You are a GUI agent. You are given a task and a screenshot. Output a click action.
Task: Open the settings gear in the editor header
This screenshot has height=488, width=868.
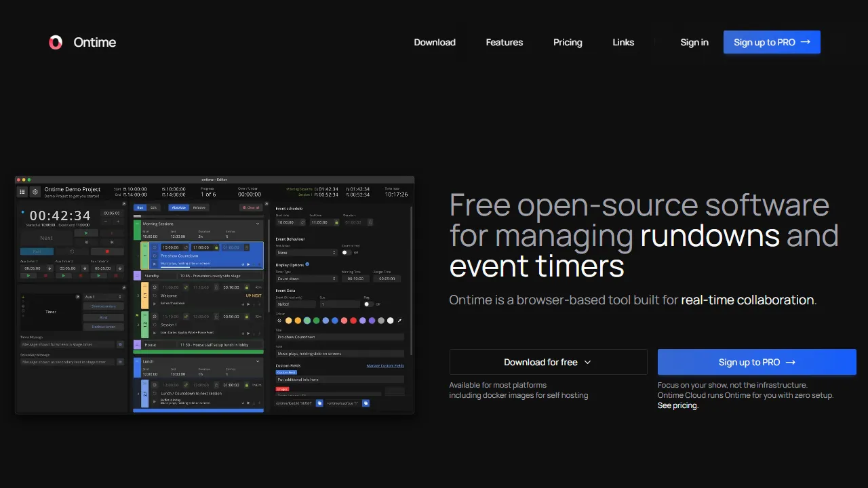(35, 191)
